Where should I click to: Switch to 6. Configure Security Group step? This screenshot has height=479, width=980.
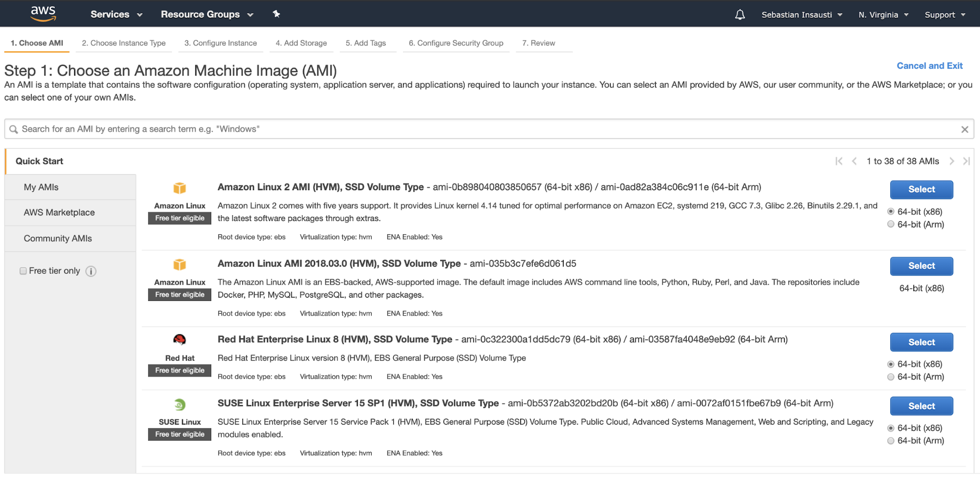coord(456,43)
